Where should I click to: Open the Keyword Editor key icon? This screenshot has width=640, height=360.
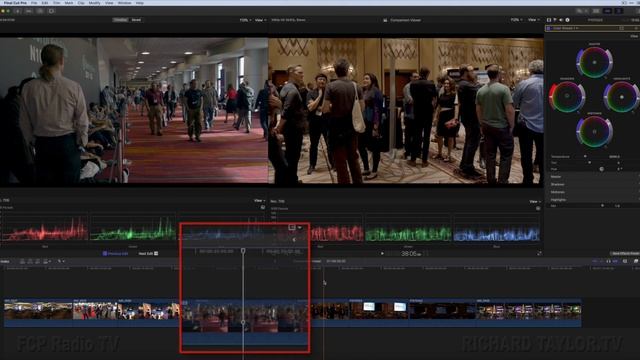[29, 11]
